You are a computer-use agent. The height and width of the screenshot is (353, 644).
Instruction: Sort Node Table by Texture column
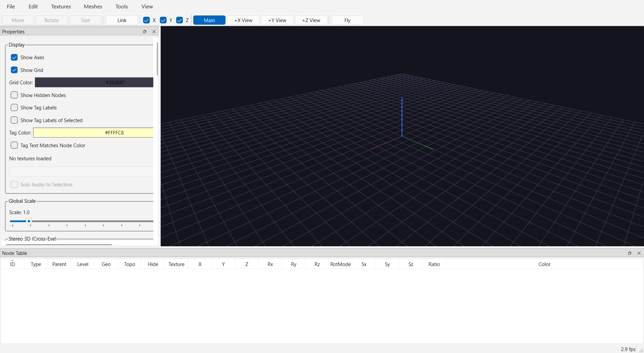click(x=176, y=264)
